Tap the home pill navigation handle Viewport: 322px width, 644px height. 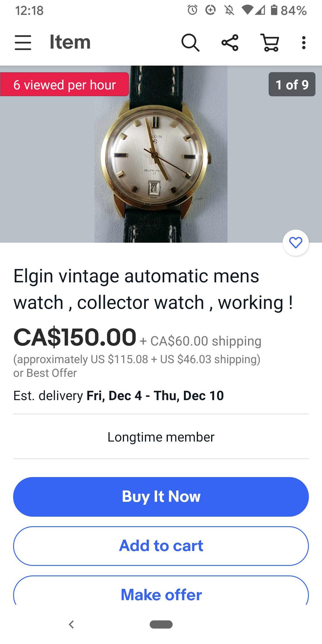point(161,624)
